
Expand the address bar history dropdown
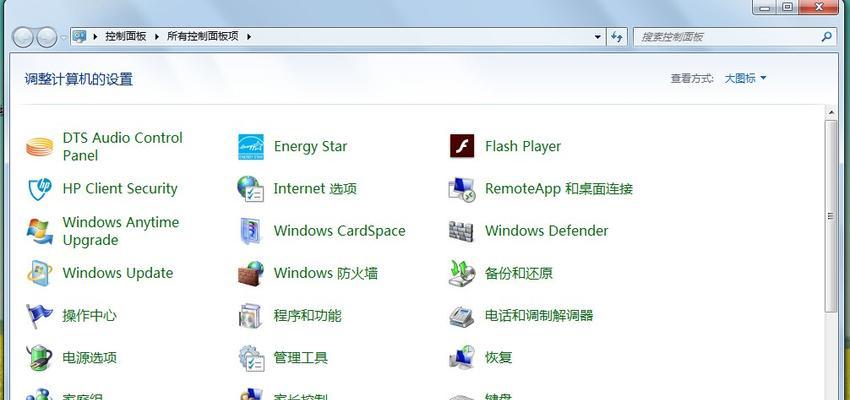597,37
